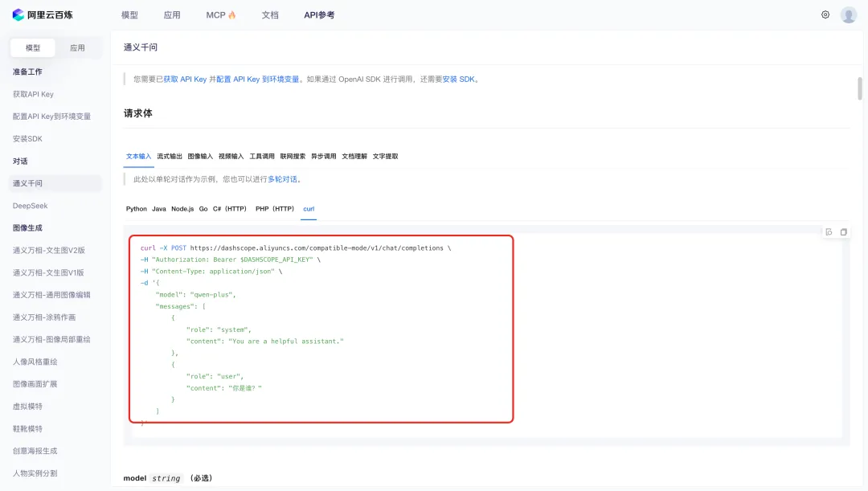Click the 准备工作 sidebar heading
Screen dimensions: 868x491
click(x=27, y=72)
